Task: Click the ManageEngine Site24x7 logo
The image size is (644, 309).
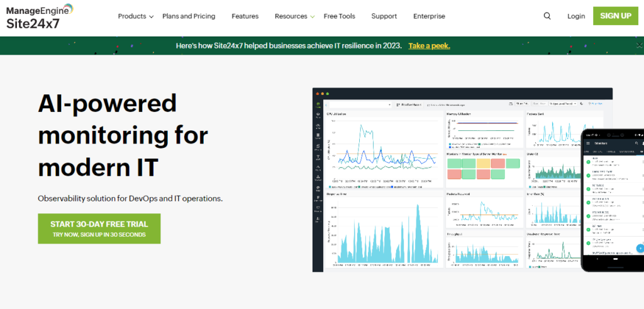Action: click(x=40, y=16)
